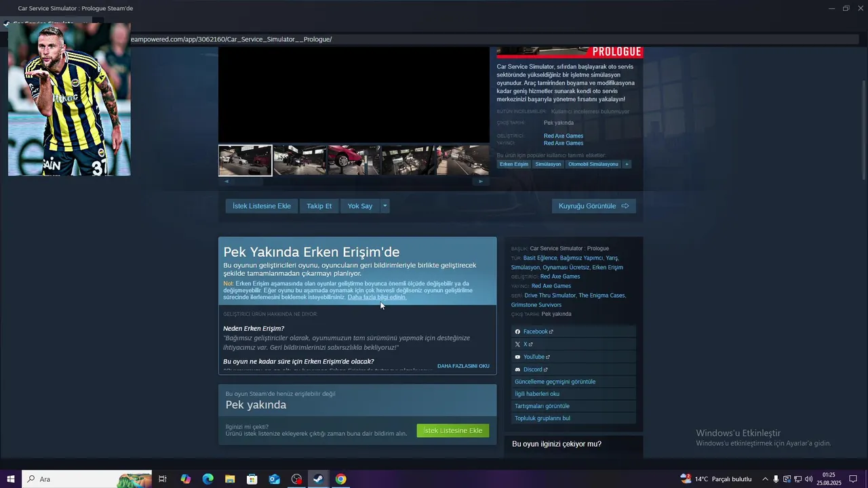Image resolution: width=868 pixels, height=488 pixels.
Task: Open the dropdown arrow next to Yok Say
Action: pyautogui.click(x=385, y=206)
